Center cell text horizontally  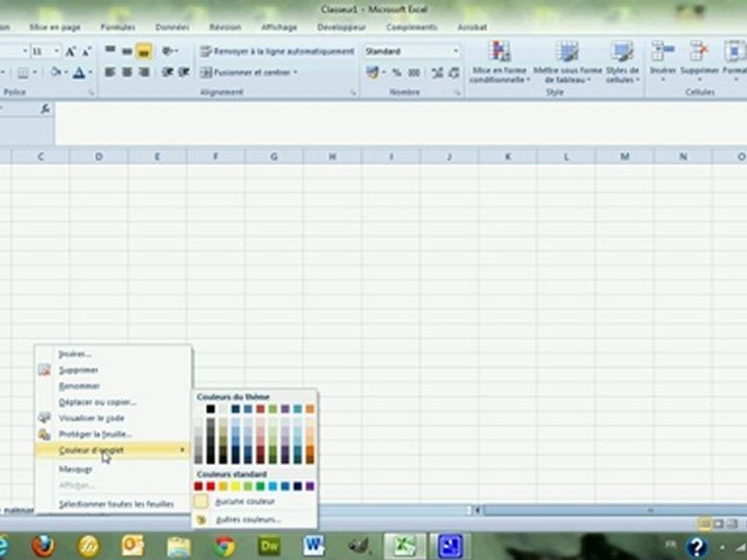(127, 72)
